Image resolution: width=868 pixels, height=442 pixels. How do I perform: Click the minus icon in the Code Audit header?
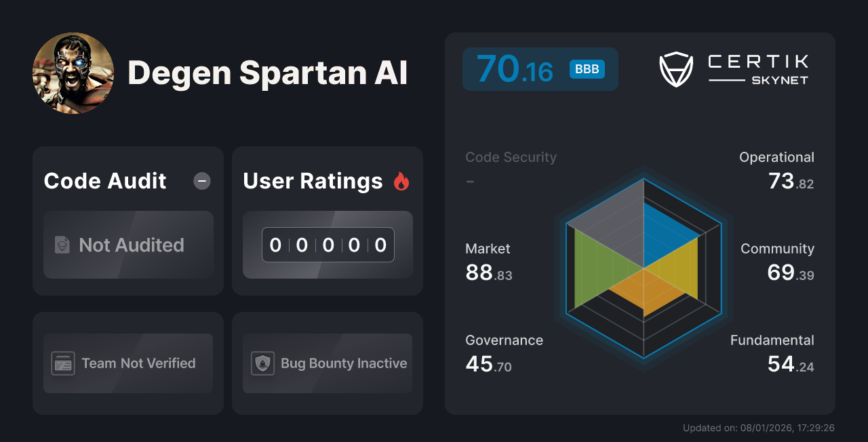(201, 181)
